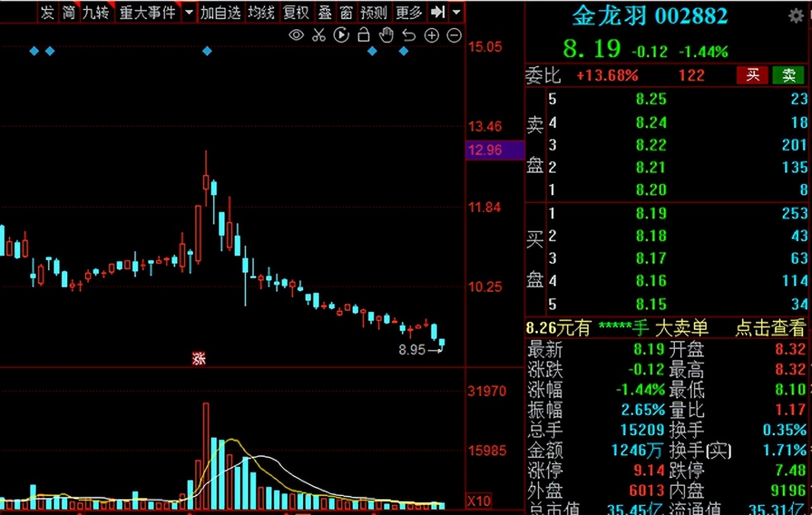Zoom in with the plus icon
The image size is (812, 515).
(x=432, y=36)
